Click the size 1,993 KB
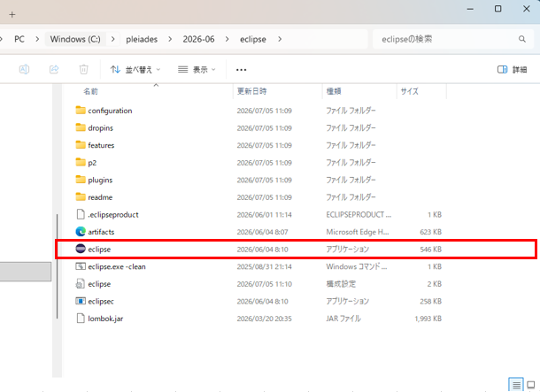540x392 pixels. click(428, 319)
